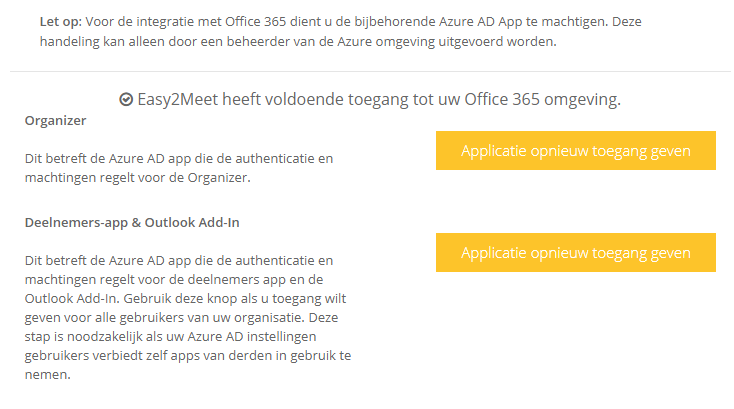This screenshot has height=409, width=734.
Task: Click line "machtingen regelt voor de Organizer."
Action: point(138,178)
